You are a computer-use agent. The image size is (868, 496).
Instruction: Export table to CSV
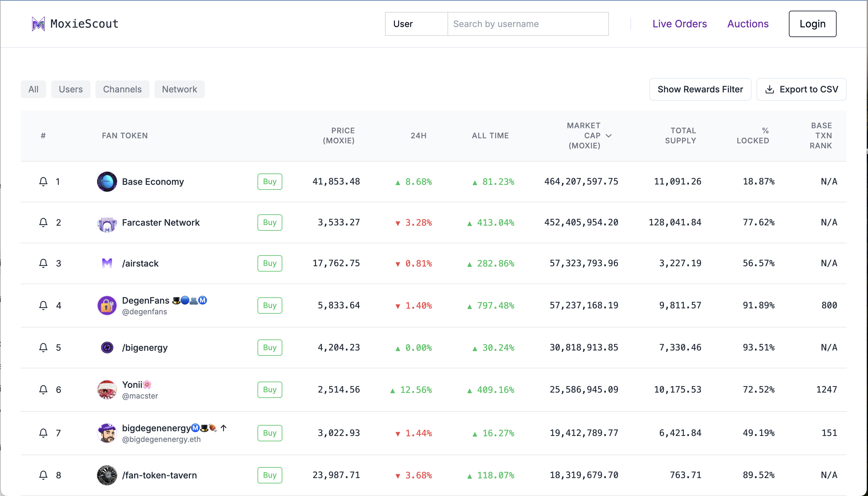[801, 89]
